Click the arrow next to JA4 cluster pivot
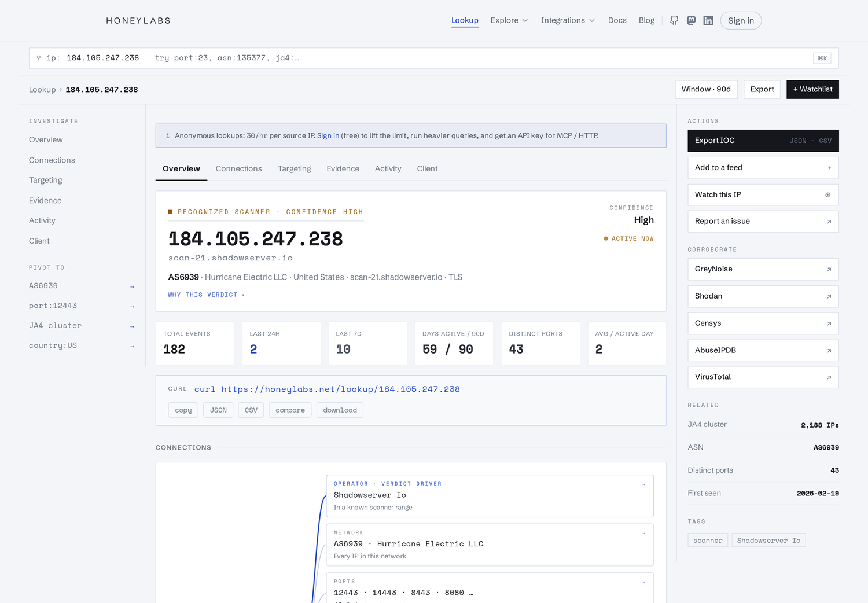Image resolution: width=868 pixels, height=603 pixels. 132,326
